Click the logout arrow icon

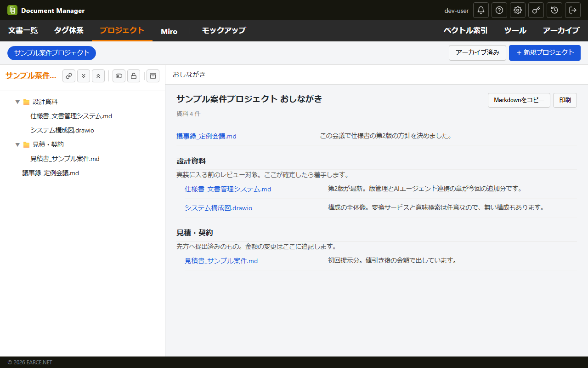pos(573,10)
